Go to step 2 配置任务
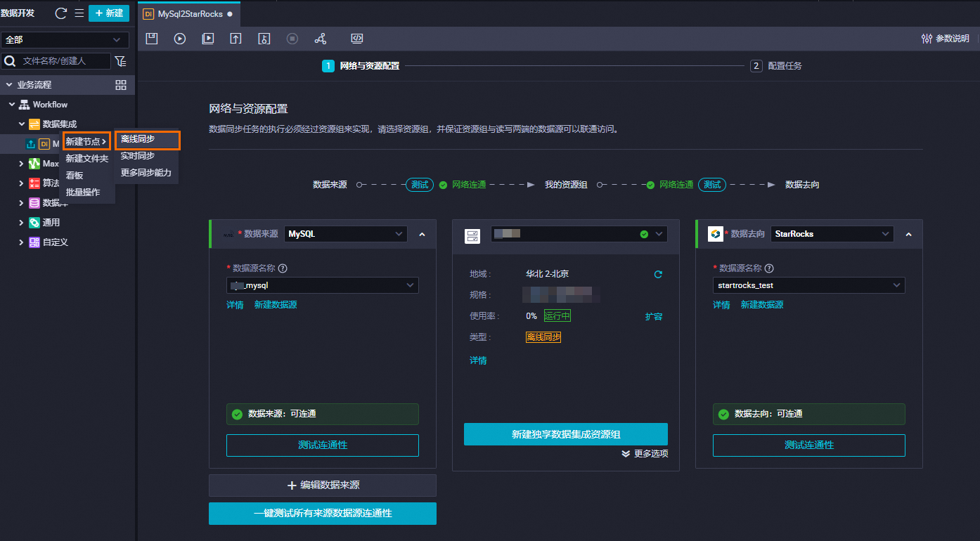The image size is (980, 541). pyautogui.click(x=776, y=66)
